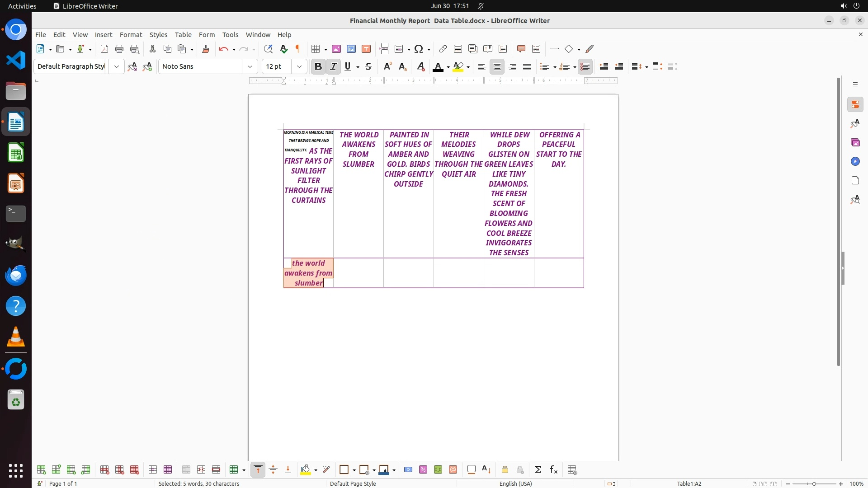Click the Sum sigma icon in table toolbar
The image size is (868, 488).
coord(538,470)
